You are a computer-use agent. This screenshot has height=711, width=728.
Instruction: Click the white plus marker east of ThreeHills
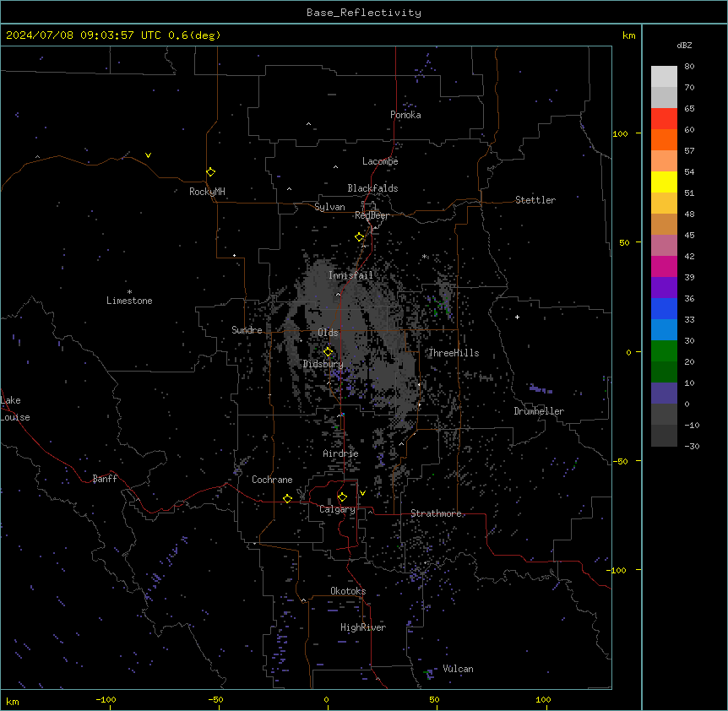[x=517, y=317]
